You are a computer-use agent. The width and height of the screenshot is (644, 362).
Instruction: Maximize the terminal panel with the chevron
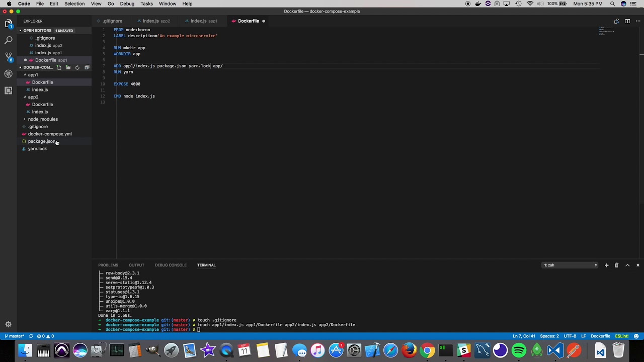[627, 265]
